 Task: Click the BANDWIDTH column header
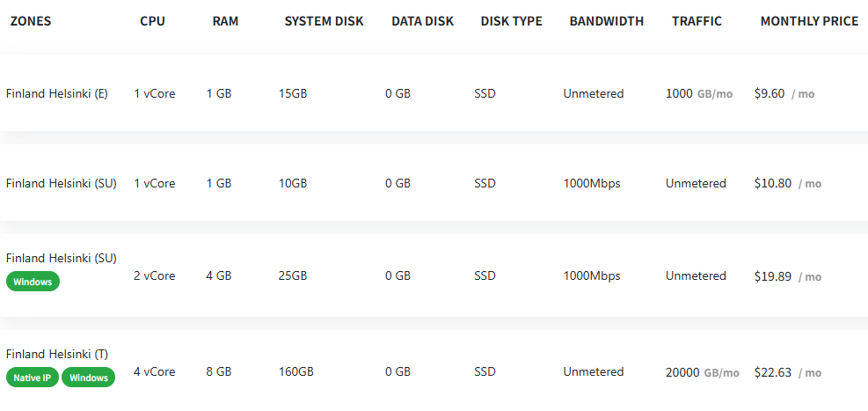(x=606, y=21)
